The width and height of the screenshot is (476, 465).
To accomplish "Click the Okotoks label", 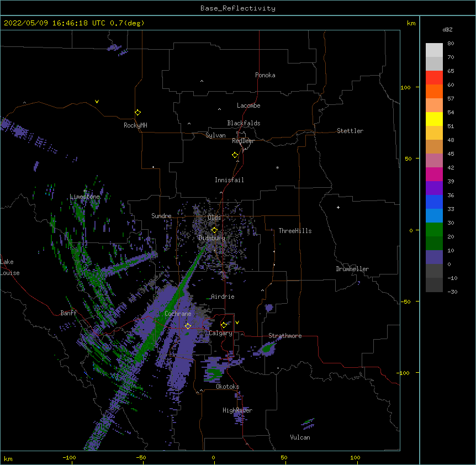I will [228, 387].
